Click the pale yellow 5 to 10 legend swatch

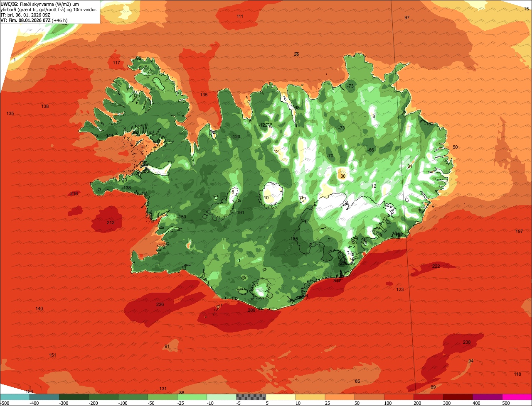[x=281, y=396]
